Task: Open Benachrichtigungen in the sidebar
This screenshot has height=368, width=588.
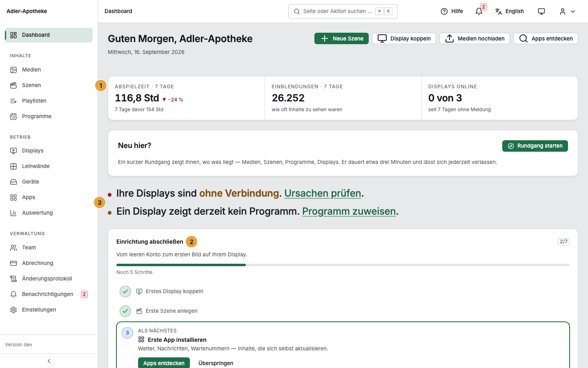Action: tap(49, 294)
